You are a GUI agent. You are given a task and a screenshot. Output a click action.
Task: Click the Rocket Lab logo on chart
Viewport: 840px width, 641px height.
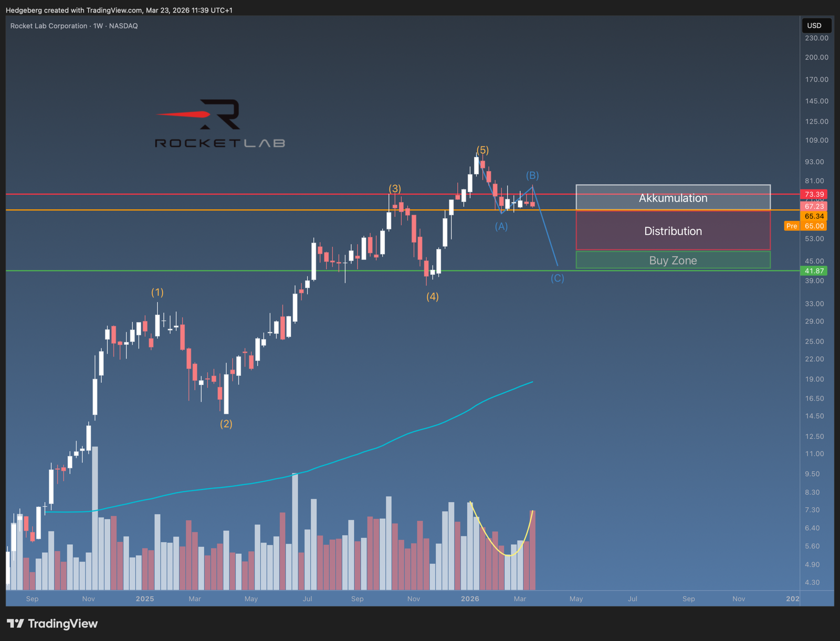(220, 123)
